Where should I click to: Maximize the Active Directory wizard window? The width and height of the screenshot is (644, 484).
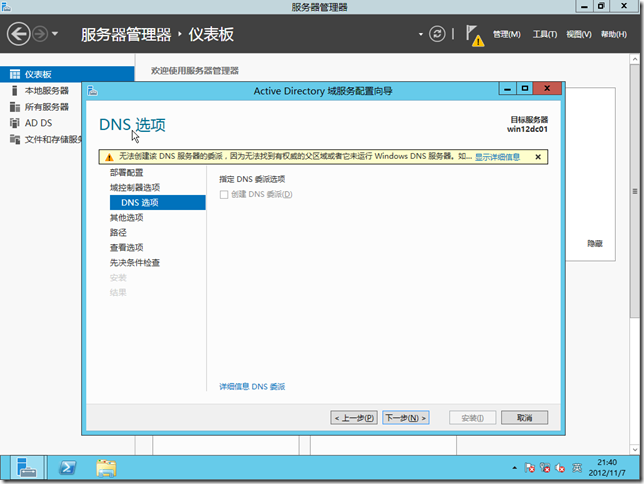coord(525,88)
